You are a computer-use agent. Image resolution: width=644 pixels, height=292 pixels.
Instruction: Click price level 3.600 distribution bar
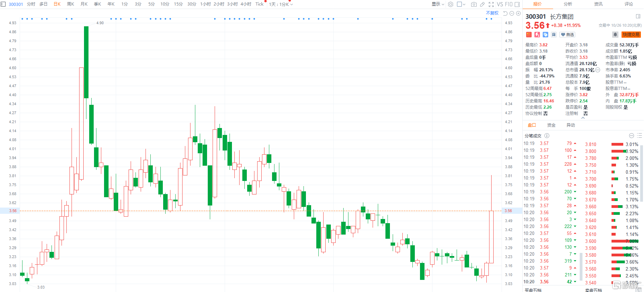(x=625, y=241)
